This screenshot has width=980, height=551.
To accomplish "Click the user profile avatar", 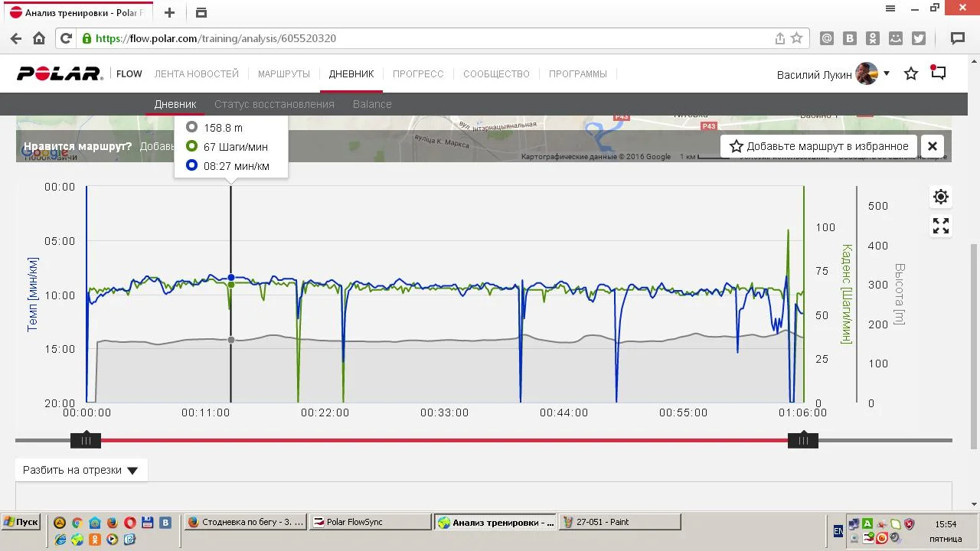I will (x=867, y=73).
